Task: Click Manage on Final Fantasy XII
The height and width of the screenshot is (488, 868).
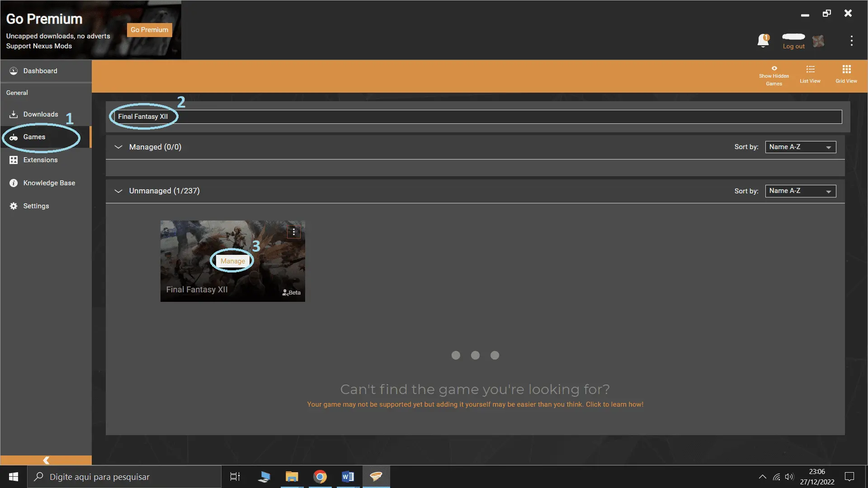Action: coord(233,261)
